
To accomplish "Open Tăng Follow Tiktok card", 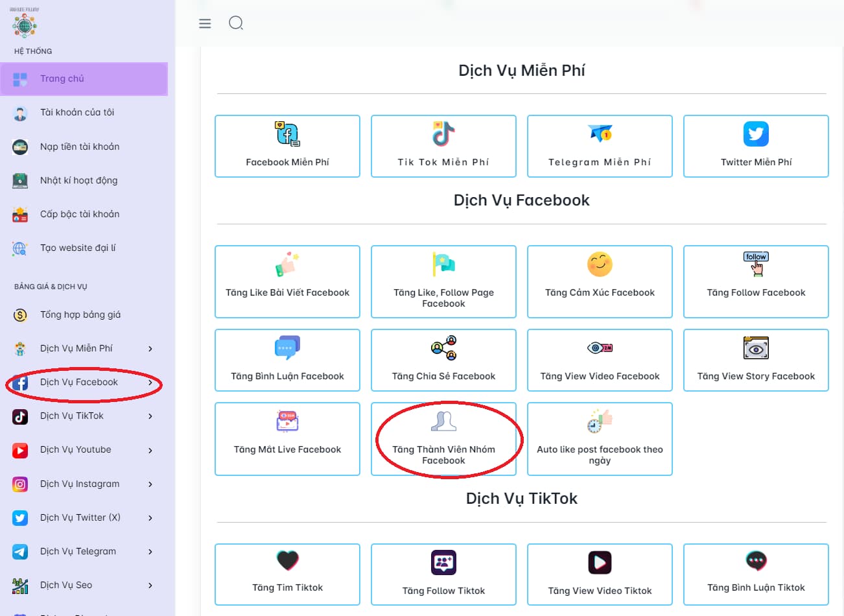I will [x=443, y=575].
